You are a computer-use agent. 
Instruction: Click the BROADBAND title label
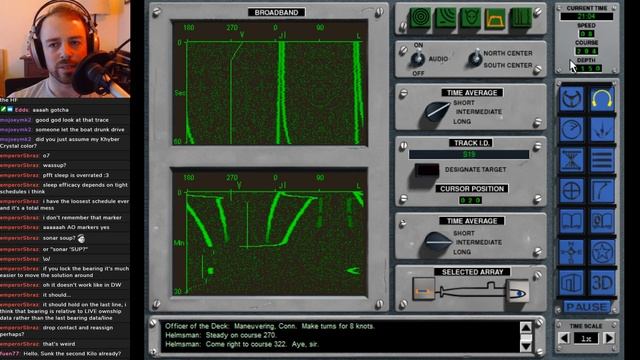coord(276,12)
